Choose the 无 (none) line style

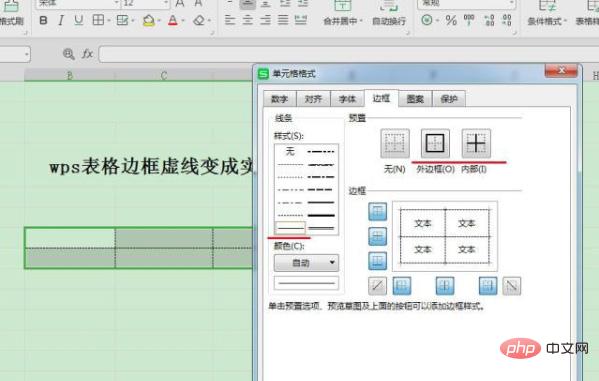point(290,152)
